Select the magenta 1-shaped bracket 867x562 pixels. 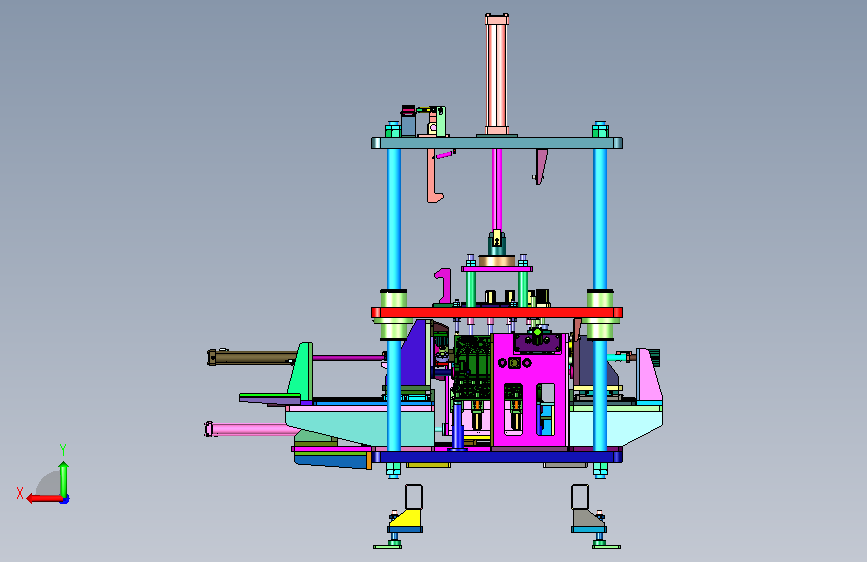443,286
